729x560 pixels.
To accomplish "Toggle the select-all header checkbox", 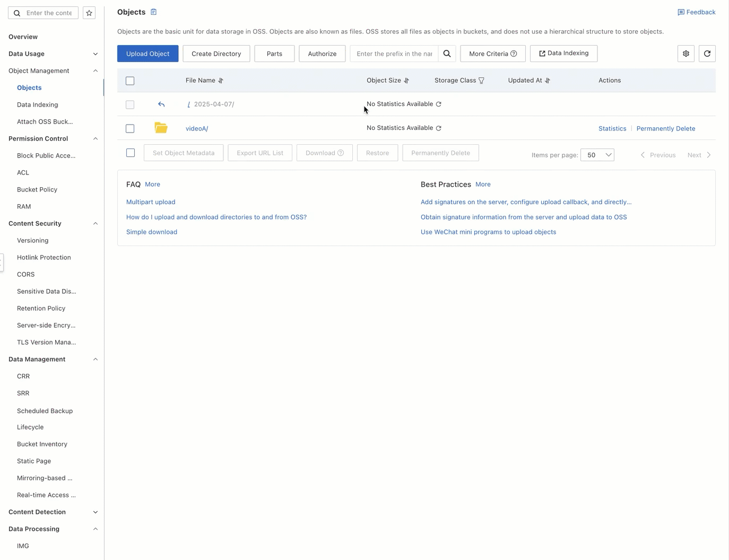I will click(130, 81).
